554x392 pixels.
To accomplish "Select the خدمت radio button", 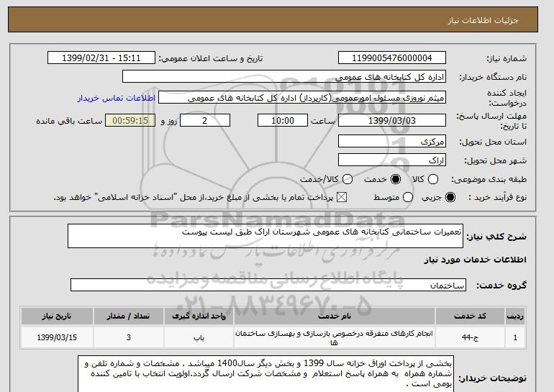I will [396, 179].
